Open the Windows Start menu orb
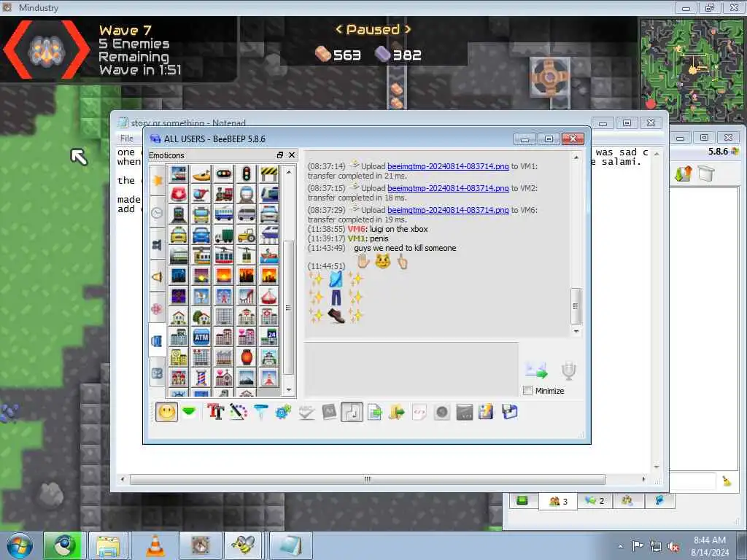Image resolution: width=747 pixels, height=560 pixels. click(x=20, y=545)
